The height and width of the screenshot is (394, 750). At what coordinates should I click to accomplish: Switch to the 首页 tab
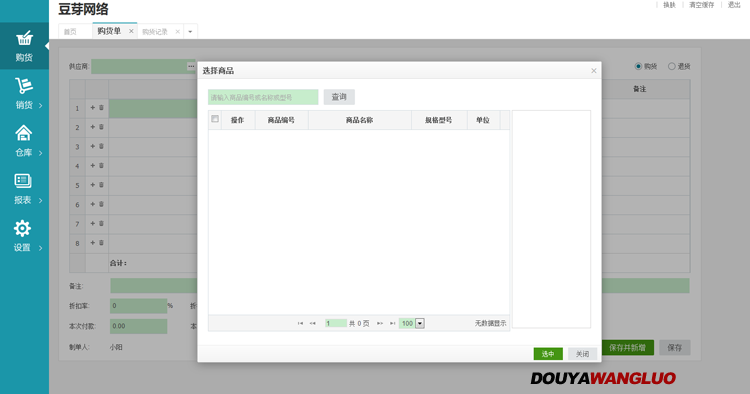[x=70, y=32]
